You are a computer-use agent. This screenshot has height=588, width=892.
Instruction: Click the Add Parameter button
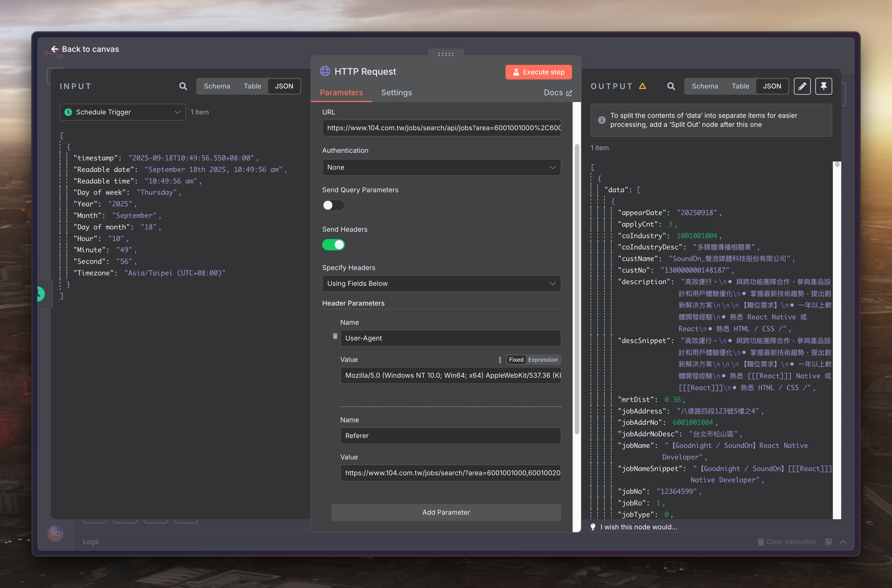446,512
